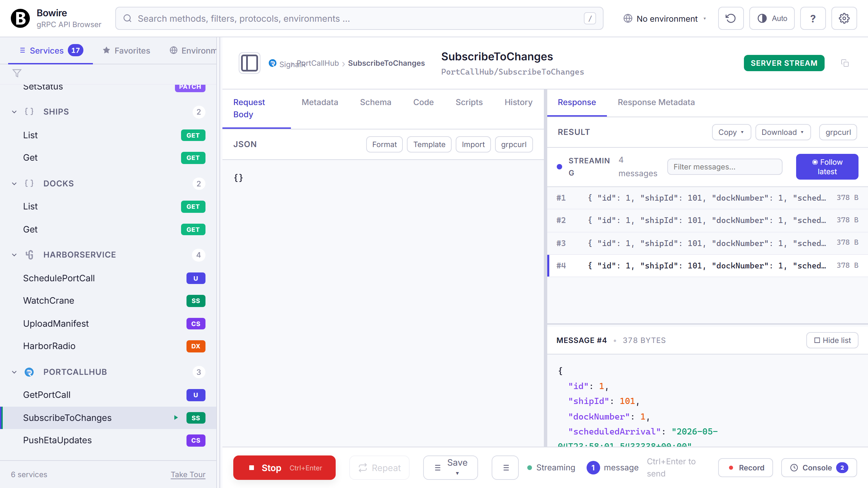Click the Repeat button
868x488 pixels.
379,468
